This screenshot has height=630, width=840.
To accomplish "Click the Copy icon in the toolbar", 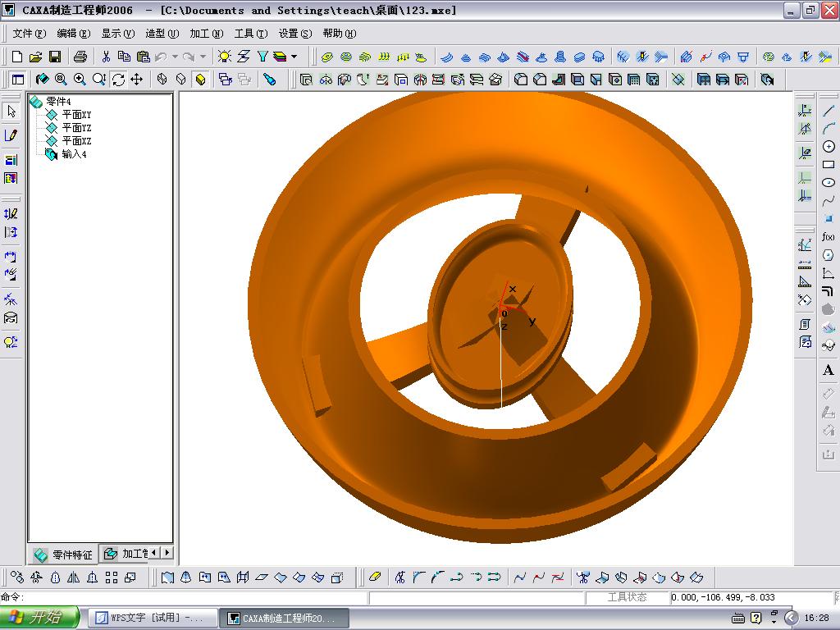I will (x=125, y=57).
